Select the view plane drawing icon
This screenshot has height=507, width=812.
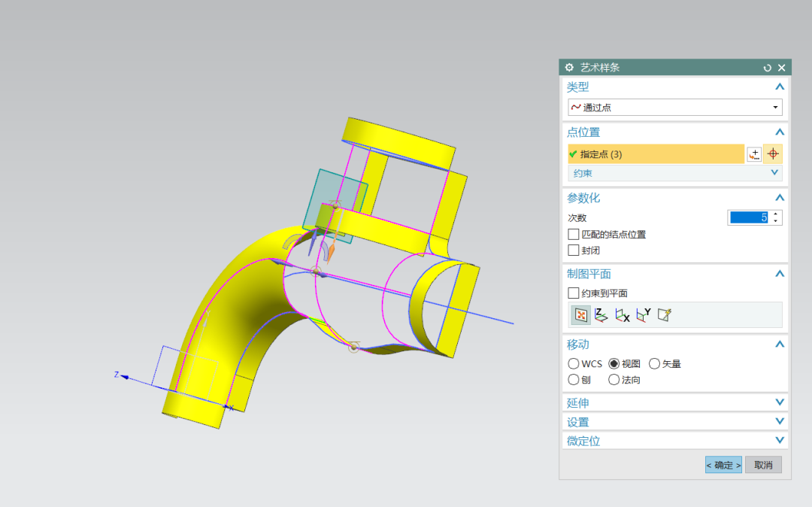coord(580,314)
